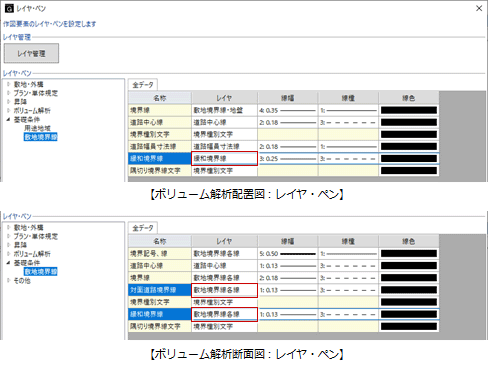Expand the その他 tree node
This screenshot has height=369, width=488.
9,281
